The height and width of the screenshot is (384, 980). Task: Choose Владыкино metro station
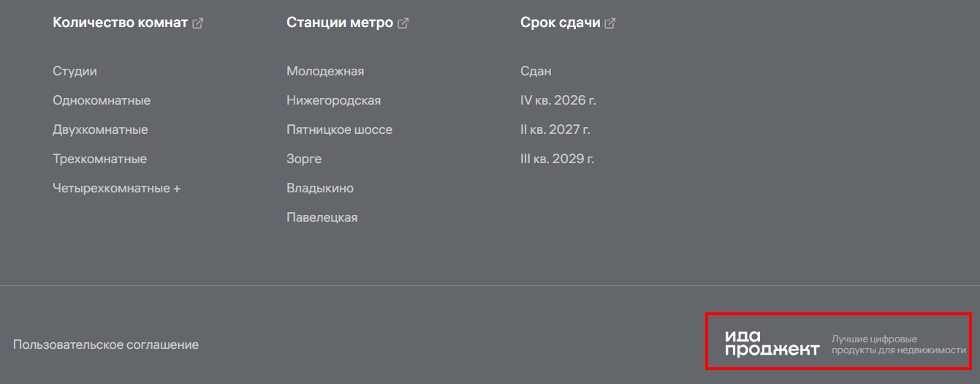[320, 189]
